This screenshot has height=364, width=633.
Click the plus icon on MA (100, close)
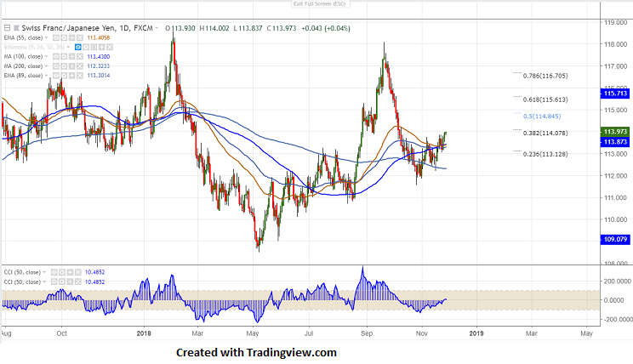click(71, 56)
